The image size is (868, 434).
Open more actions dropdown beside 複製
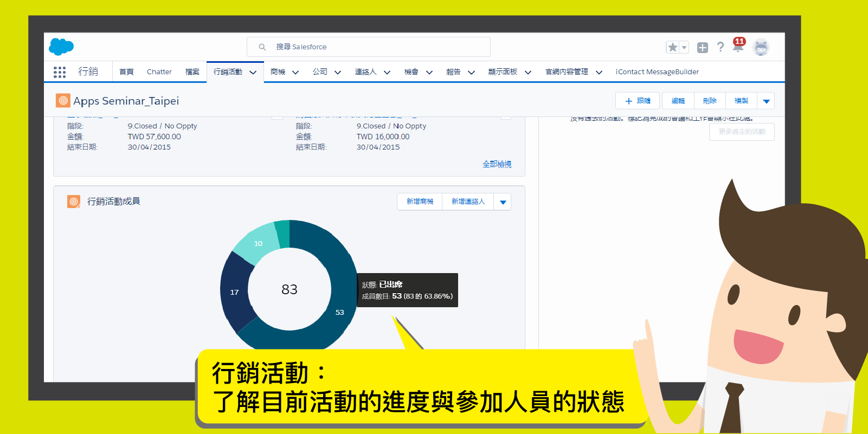[766, 101]
